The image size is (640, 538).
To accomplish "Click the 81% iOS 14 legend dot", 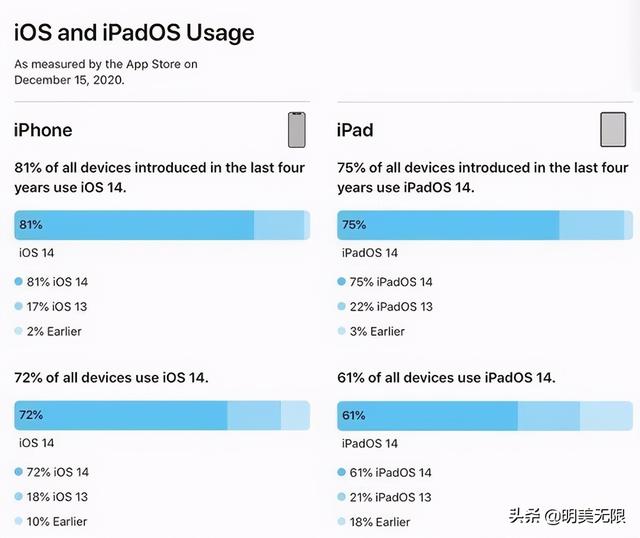I will [18, 281].
